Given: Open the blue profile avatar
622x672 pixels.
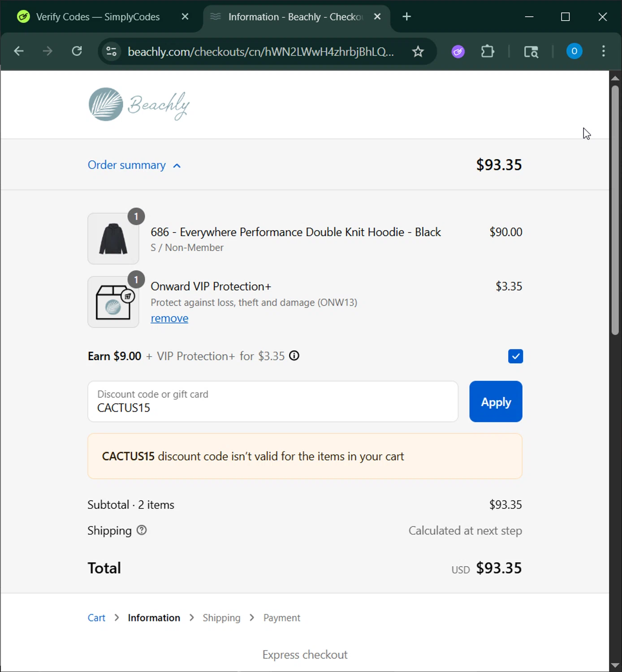Looking at the screenshot, I should pos(574,51).
